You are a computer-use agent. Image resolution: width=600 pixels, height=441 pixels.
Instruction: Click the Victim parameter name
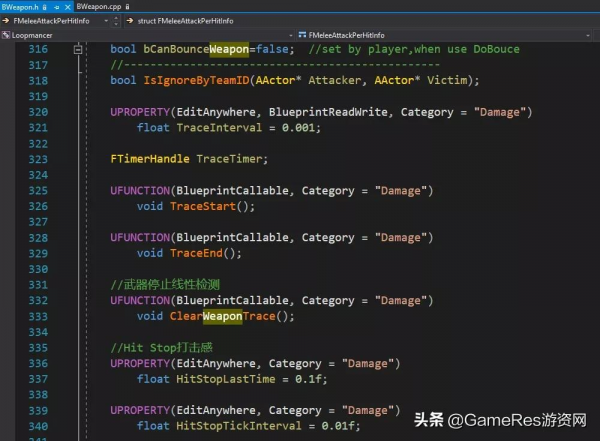click(x=447, y=80)
